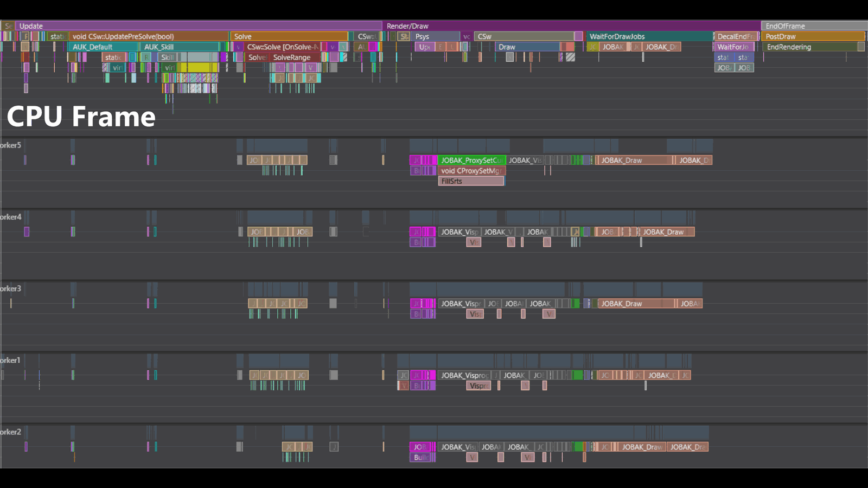The image size is (868, 488).
Task: Click JOBAK_Draw block on worker3
Action: (x=636, y=303)
